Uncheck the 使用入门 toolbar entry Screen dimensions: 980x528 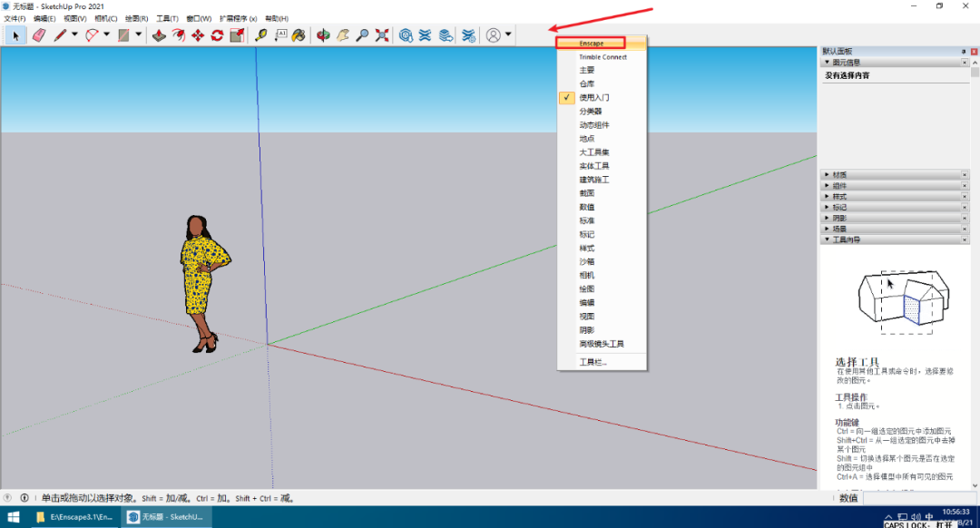click(594, 97)
